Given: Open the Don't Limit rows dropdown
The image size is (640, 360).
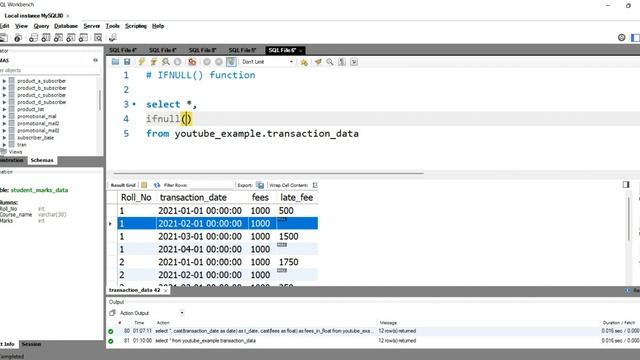Looking at the screenshot, I should [x=267, y=62].
